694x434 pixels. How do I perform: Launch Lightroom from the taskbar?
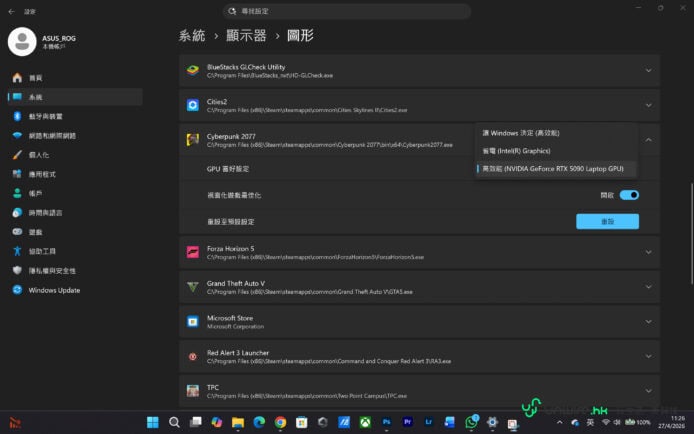pyautogui.click(x=428, y=422)
